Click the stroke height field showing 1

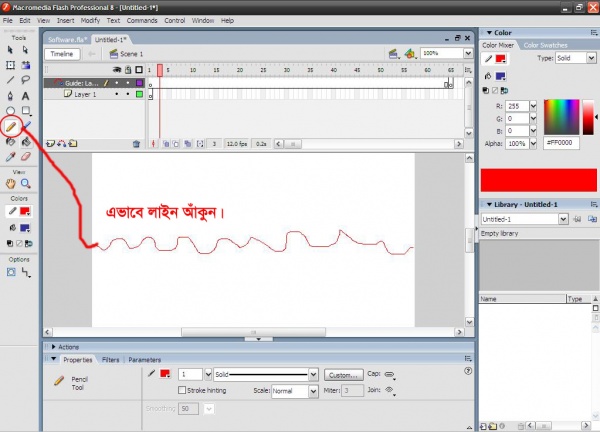(190, 374)
